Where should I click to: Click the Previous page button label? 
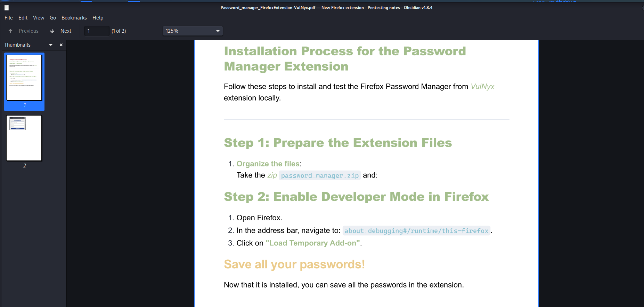[x=28, y=31]
